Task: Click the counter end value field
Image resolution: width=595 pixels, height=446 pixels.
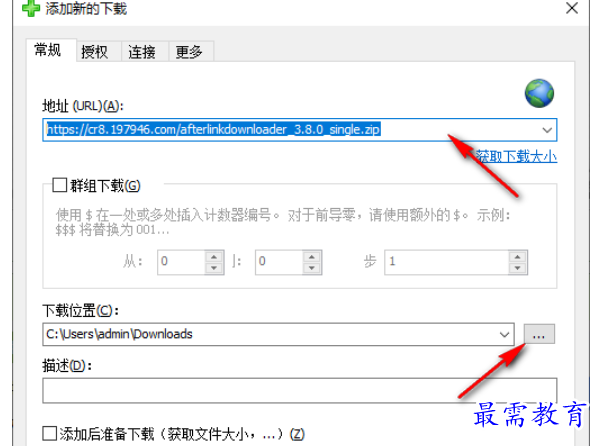Action: pos(279,262)
